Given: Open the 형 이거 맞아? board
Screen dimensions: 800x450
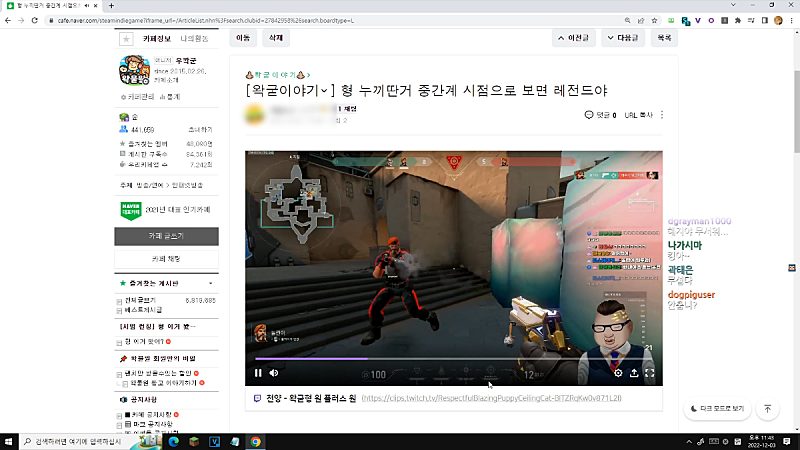Looking at the screenshot, I should tap(144, 341).
